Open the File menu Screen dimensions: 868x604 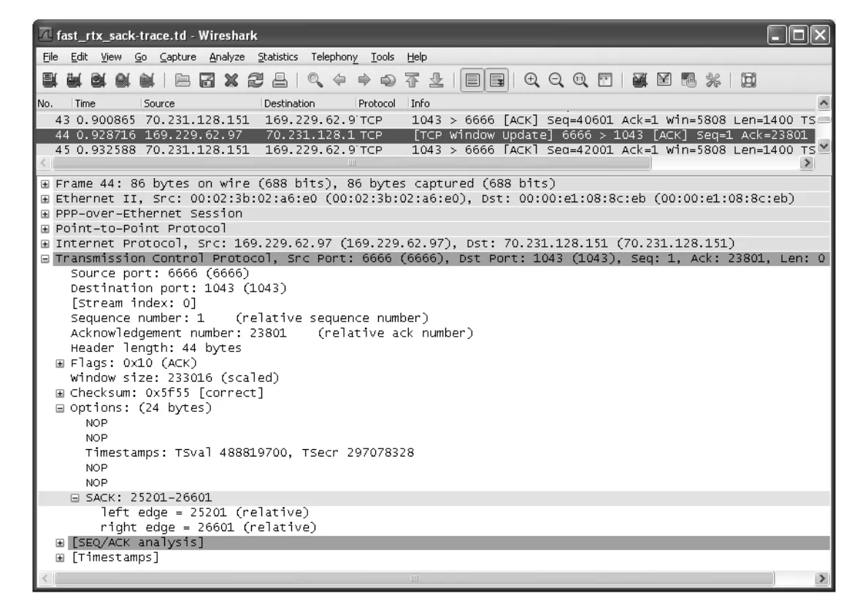[50, 57]
